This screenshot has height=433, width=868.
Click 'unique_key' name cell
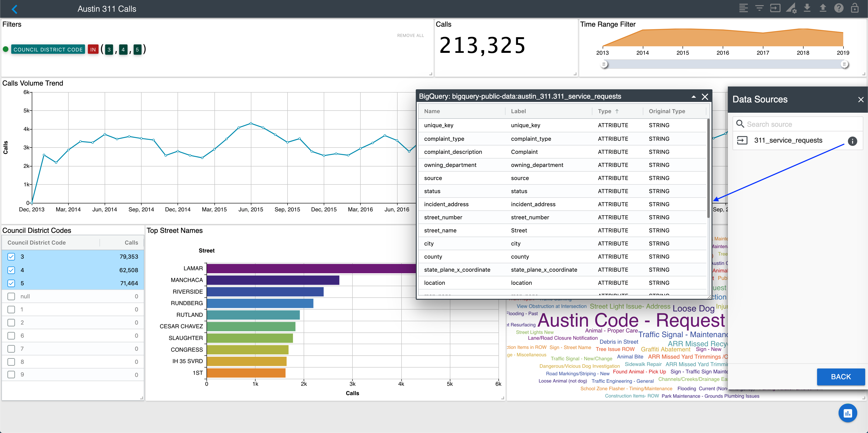point(439,125)
